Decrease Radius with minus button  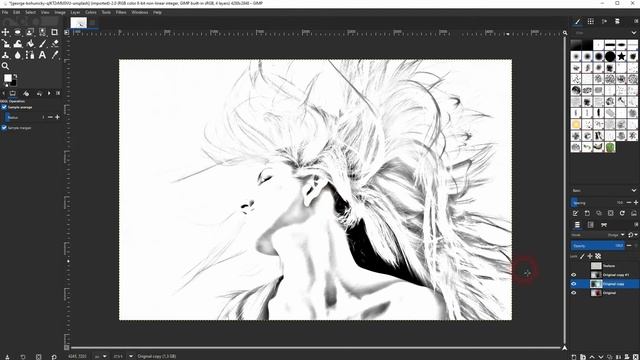click(50, 117)
